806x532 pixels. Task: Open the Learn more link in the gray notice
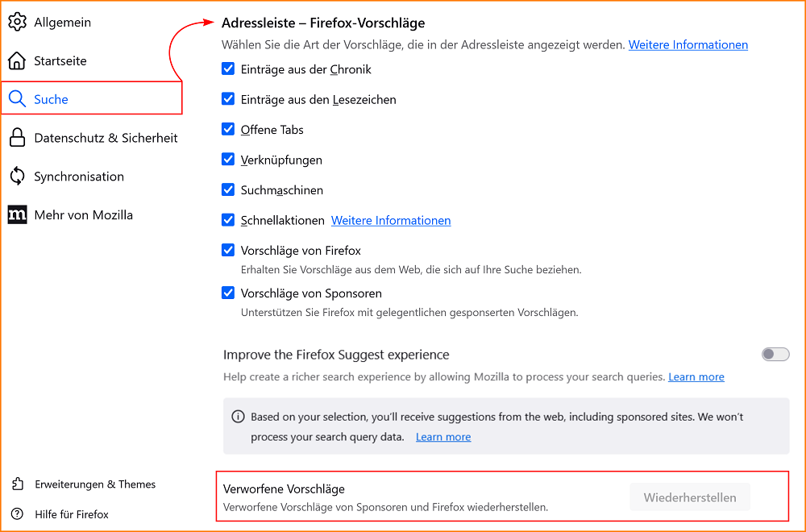[443, 436]
